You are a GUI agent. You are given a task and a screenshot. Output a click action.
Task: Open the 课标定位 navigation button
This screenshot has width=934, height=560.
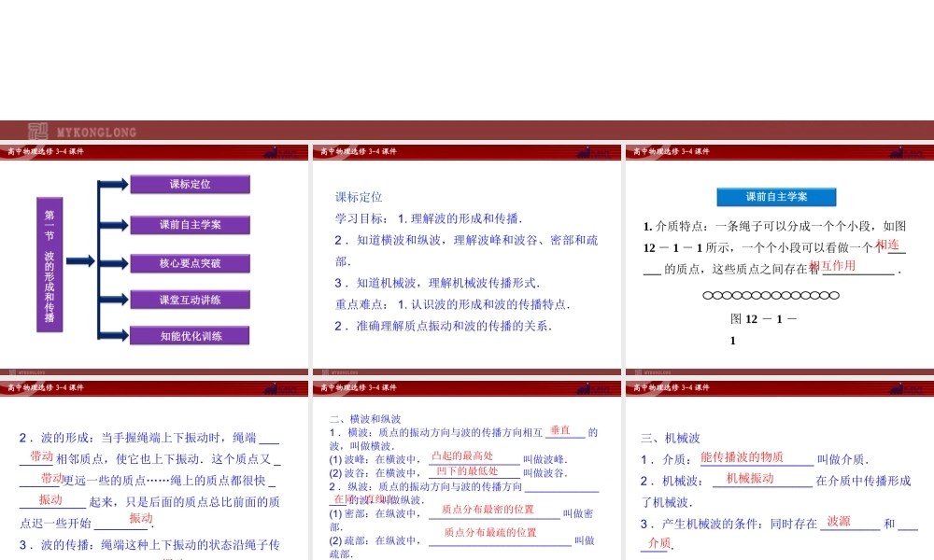pos(192,184)
